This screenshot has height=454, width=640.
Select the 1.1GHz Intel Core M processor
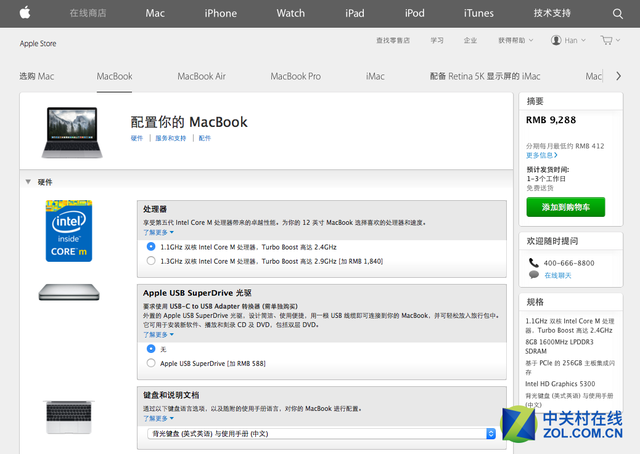[151, 247]
